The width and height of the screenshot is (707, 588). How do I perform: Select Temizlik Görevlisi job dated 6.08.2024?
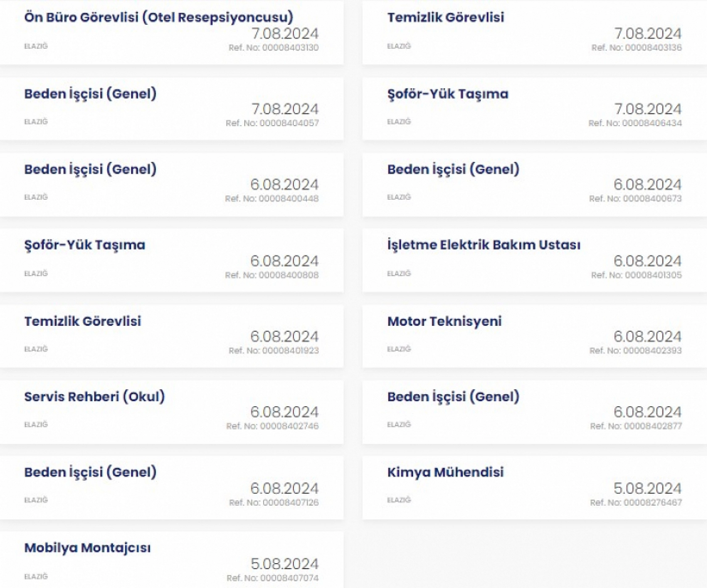(x=83, y=322)
